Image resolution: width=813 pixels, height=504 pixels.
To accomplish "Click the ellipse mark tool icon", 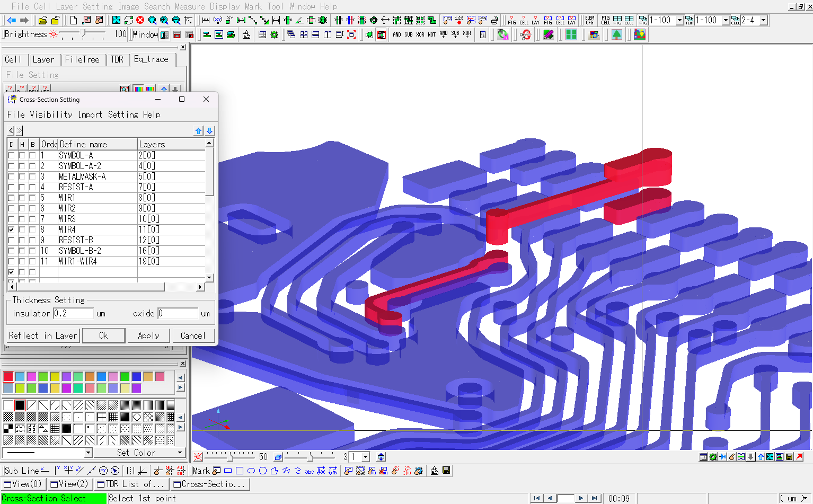I will click(x=251, y=471).
